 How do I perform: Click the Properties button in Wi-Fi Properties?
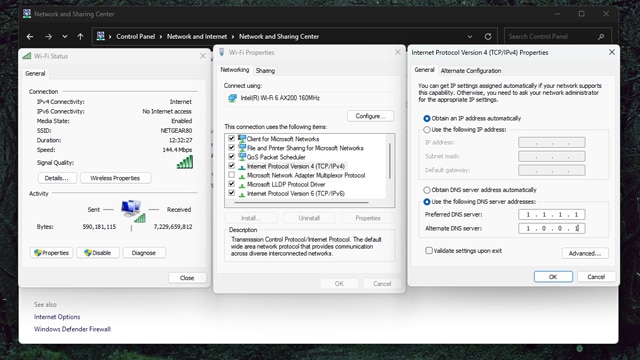pyautogui.click(x=368, y=218)
